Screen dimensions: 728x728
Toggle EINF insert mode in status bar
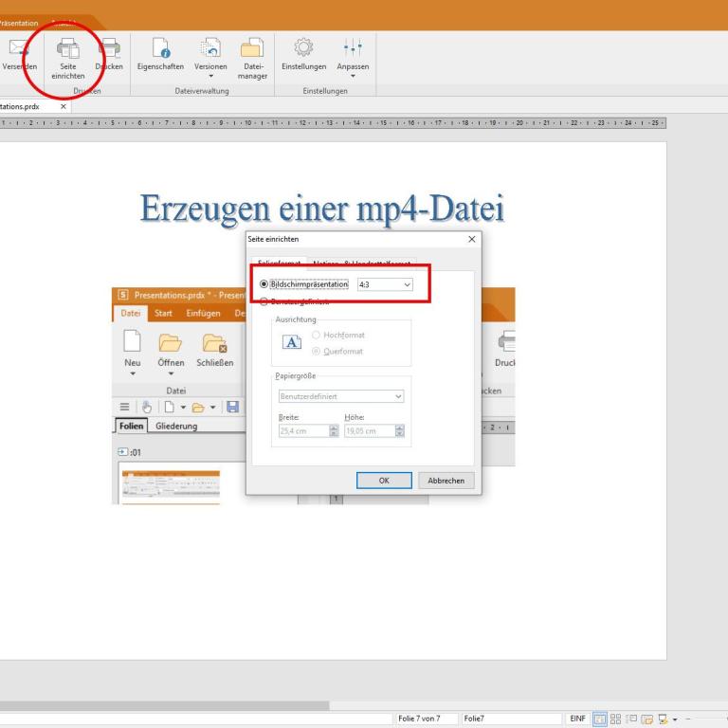coord(576,719)
